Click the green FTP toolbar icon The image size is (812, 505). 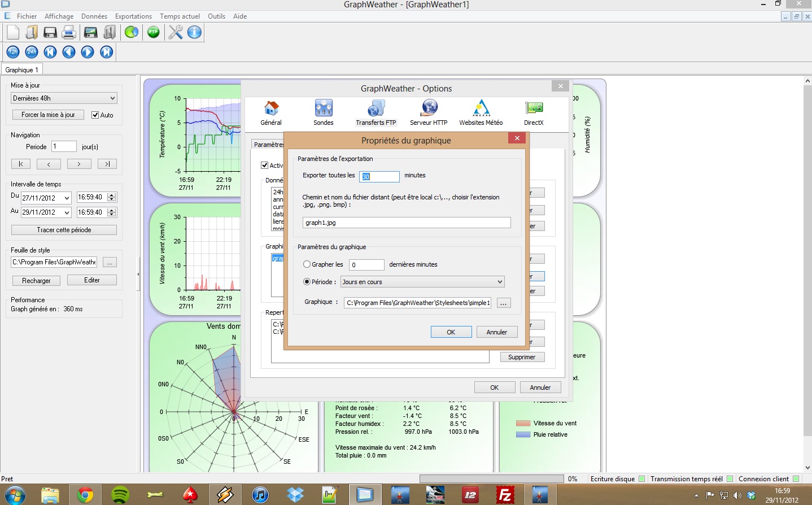[154, 32]
